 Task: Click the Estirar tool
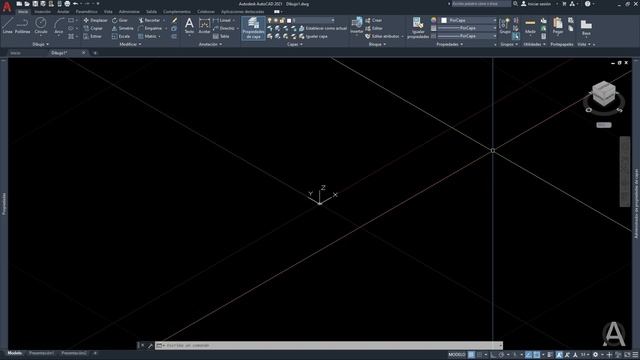tap(93, 36)
